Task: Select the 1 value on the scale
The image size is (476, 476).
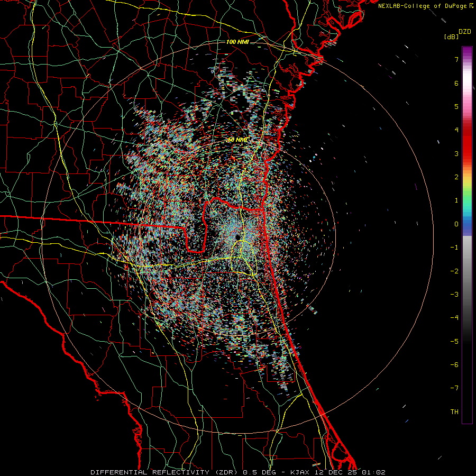Action: 456,200
